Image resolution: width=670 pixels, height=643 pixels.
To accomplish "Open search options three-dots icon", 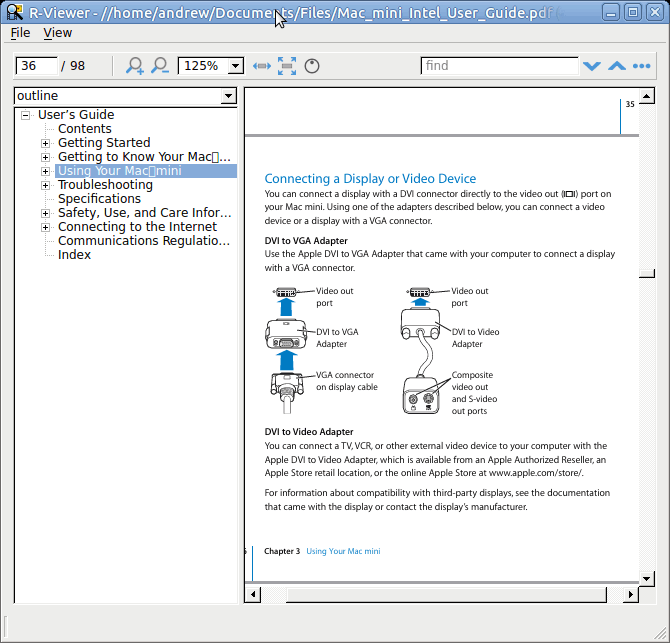I will [642, 66].
